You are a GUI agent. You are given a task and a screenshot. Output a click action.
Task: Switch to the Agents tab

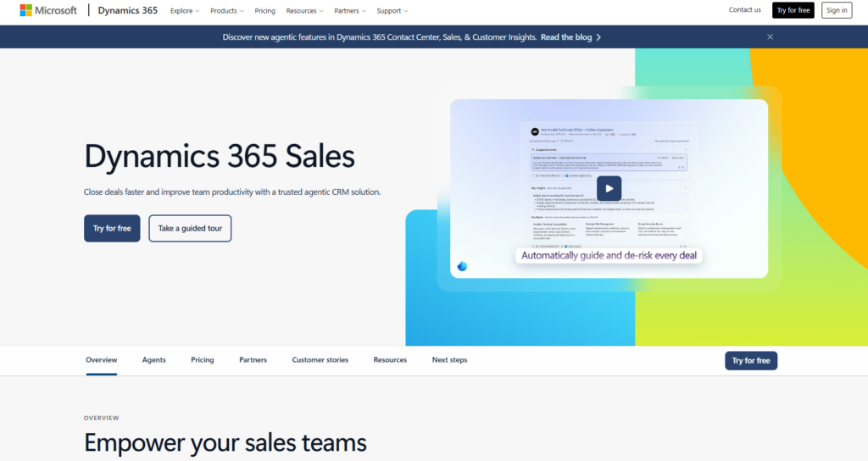point(154,360)
